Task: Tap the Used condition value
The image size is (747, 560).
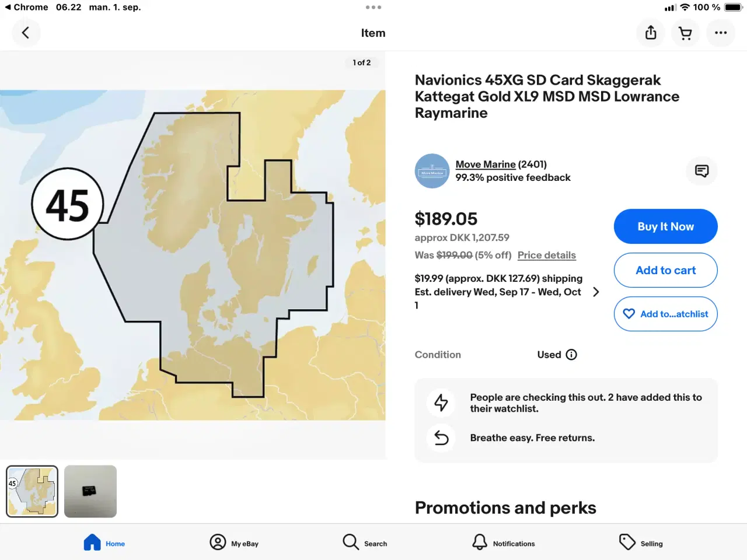Action: pyautogui.click(x=549, y=355)
